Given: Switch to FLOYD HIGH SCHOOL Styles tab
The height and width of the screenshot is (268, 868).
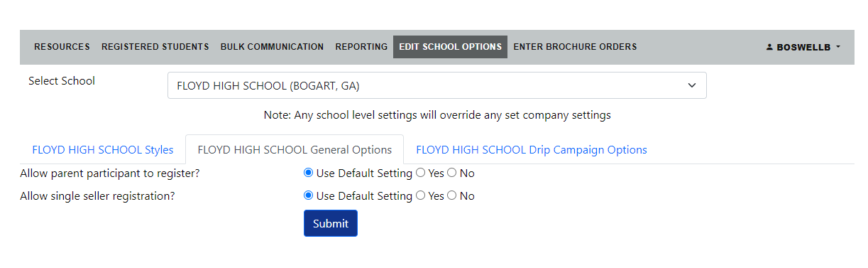Looking at the screenshot, I should (x=103, y=150).
